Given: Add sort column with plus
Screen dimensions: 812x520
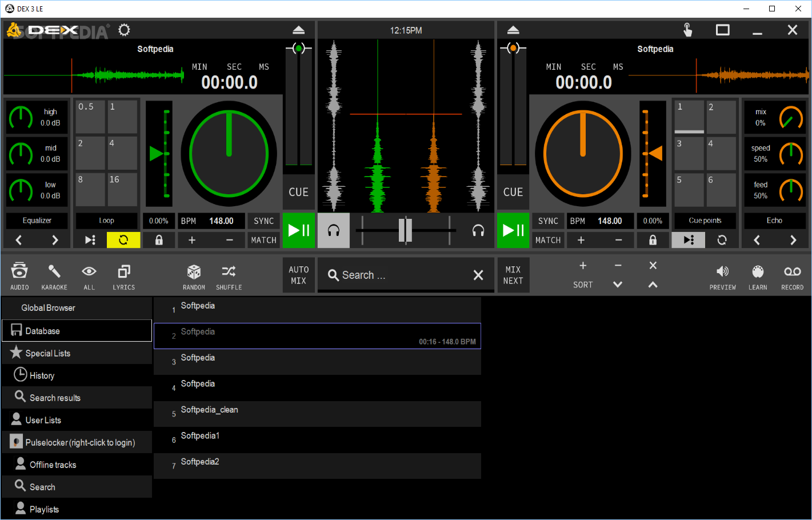Looking at the screenshot, I should click(583, 266).
